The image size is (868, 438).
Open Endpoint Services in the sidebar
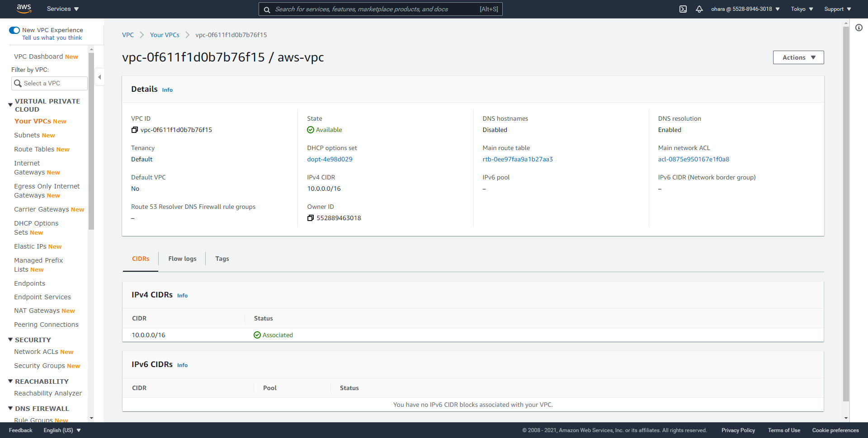42,297
